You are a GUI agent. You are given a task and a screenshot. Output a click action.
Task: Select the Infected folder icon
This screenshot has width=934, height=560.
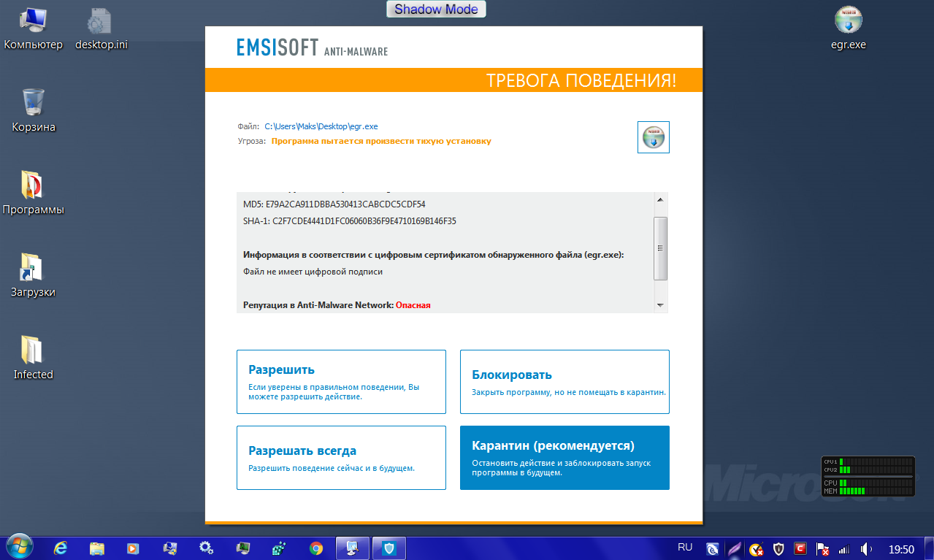34,358
